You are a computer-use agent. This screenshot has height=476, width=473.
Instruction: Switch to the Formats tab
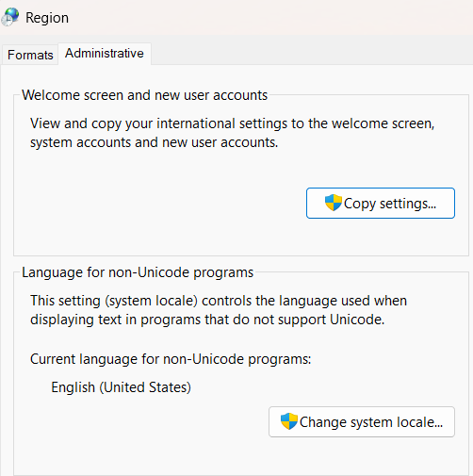[30, 55]
